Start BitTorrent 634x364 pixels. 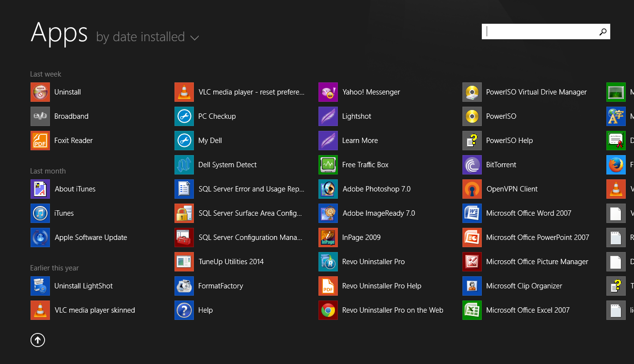pyautogui.click(x=490, y=165)
